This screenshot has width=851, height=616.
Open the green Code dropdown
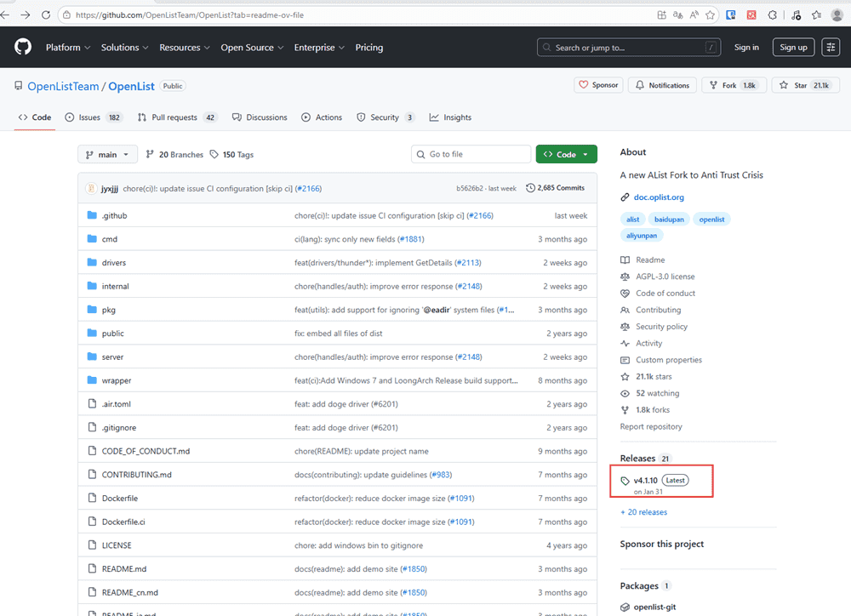point(566,155)
